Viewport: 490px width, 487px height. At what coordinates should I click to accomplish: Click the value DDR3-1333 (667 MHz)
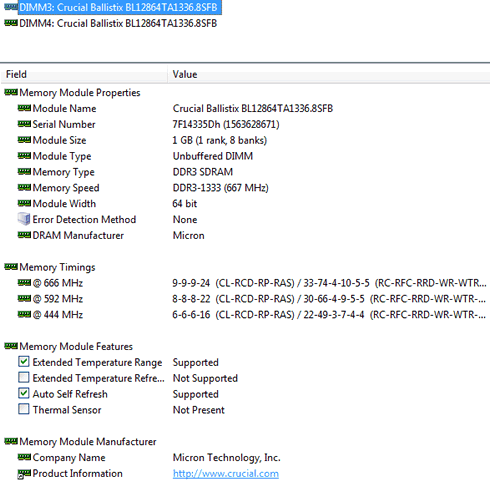pyautogui.click(x=220, y=188)
